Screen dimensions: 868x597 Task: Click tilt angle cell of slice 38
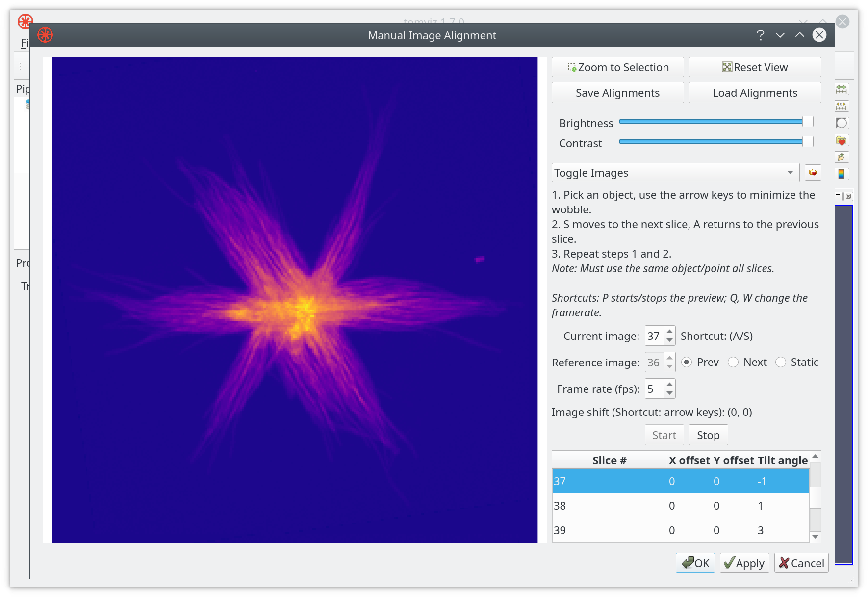point(783,506)
